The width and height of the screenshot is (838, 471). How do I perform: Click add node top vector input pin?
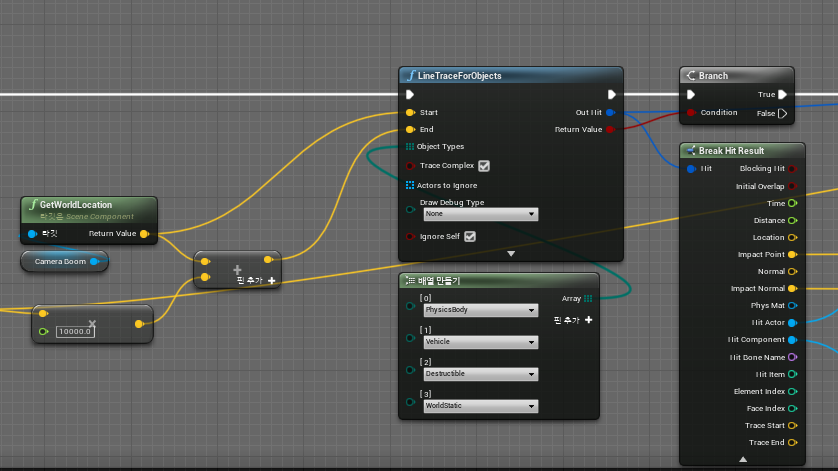[x=205, y=261]
